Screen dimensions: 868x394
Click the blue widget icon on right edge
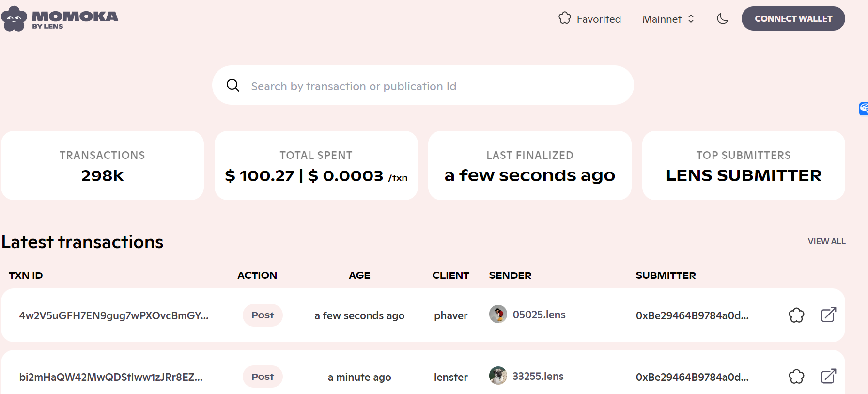click(863, 109)
